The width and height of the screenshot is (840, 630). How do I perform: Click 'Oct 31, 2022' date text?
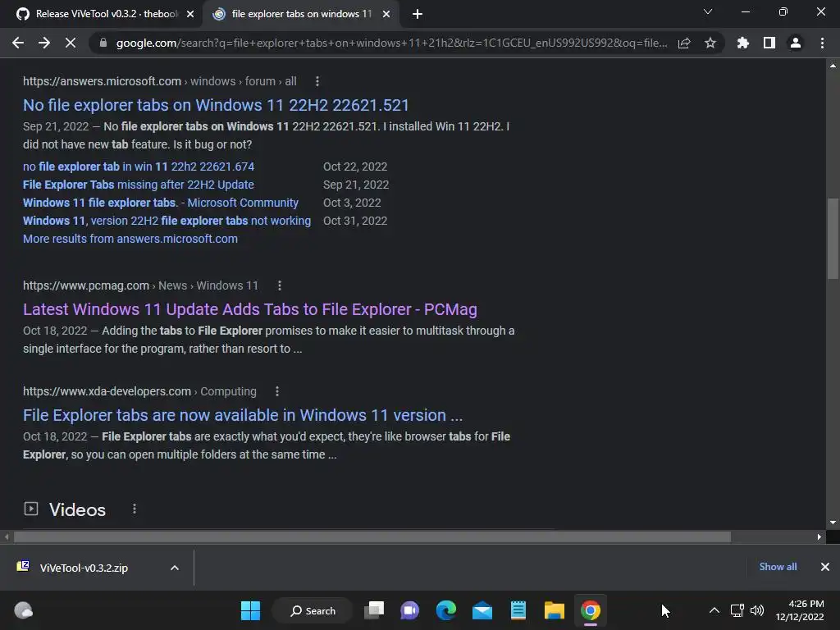[355, 221]
